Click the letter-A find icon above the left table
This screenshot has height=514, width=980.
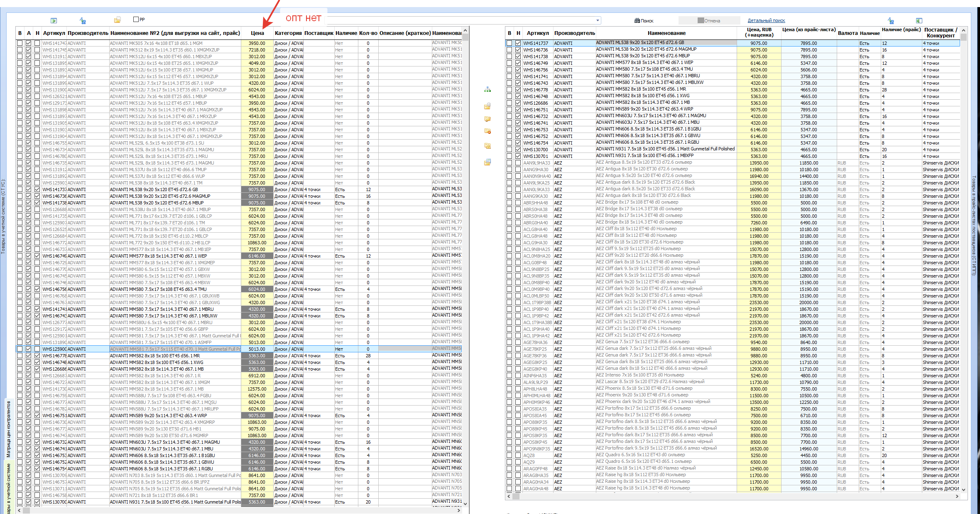tap(83, 20)
